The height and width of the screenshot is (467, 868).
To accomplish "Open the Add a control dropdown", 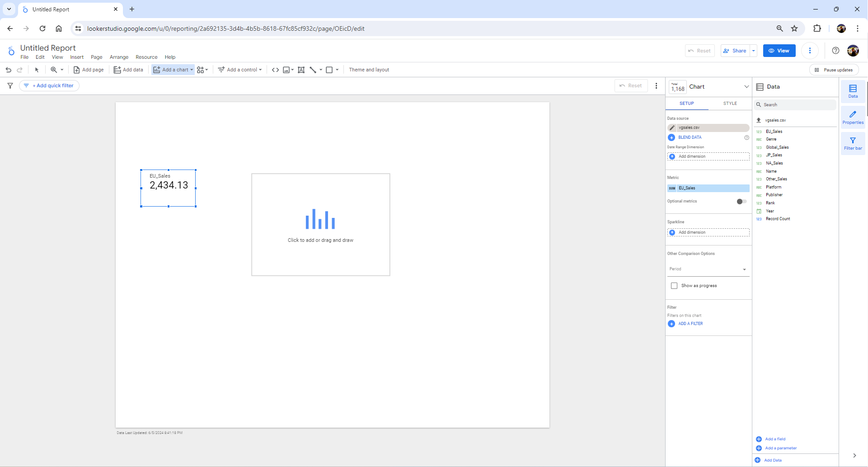I will point(240,70).
